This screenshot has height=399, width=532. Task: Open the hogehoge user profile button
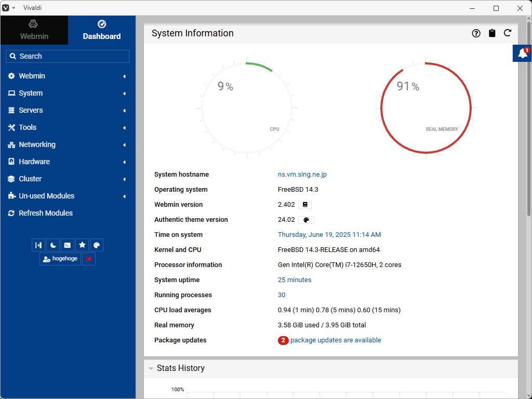click(60, 259)
